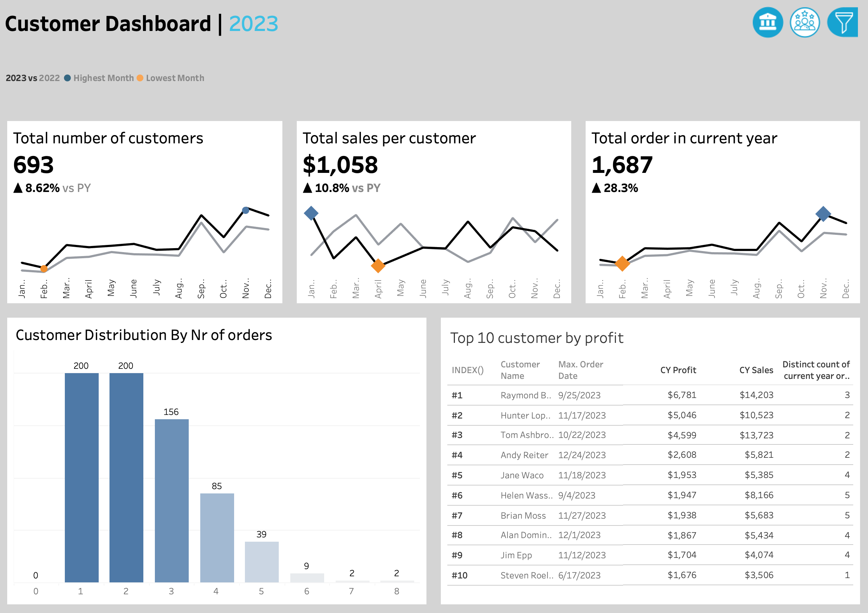The height and width of the screenshot is (613, 868).
Task: Click the CY Sales column header
Action: [x=756, y=370]
